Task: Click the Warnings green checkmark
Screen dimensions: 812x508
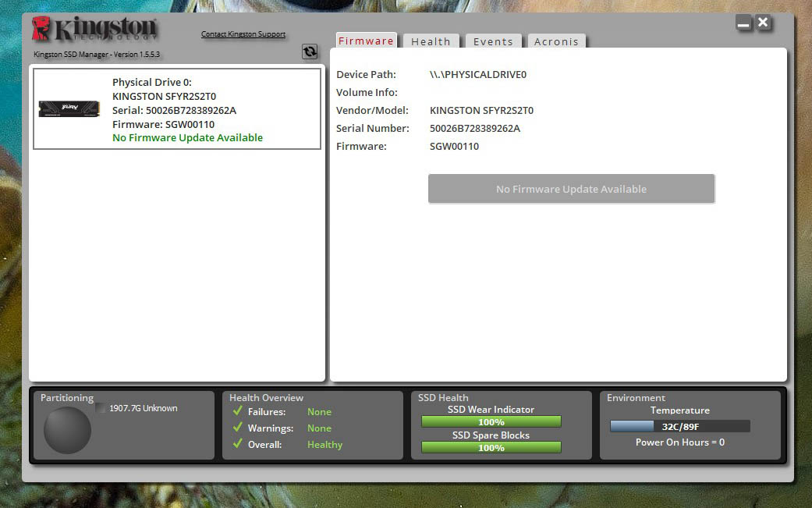Action: coord(238,428)
